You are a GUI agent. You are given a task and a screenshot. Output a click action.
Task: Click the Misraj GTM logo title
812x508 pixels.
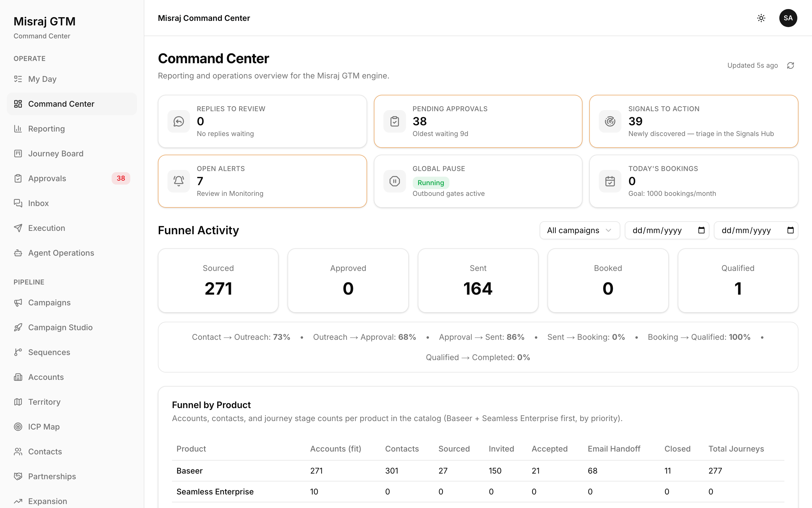(44, 21)
